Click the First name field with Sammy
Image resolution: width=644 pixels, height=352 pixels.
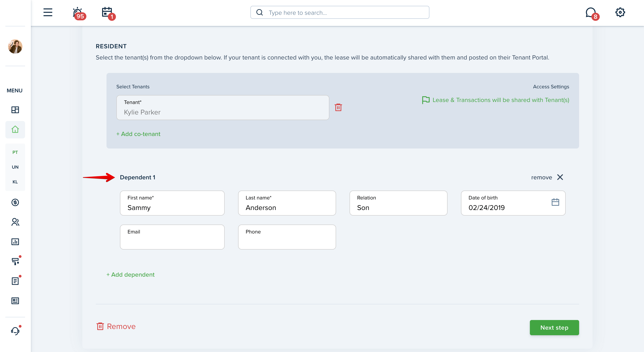coord(172,203)
